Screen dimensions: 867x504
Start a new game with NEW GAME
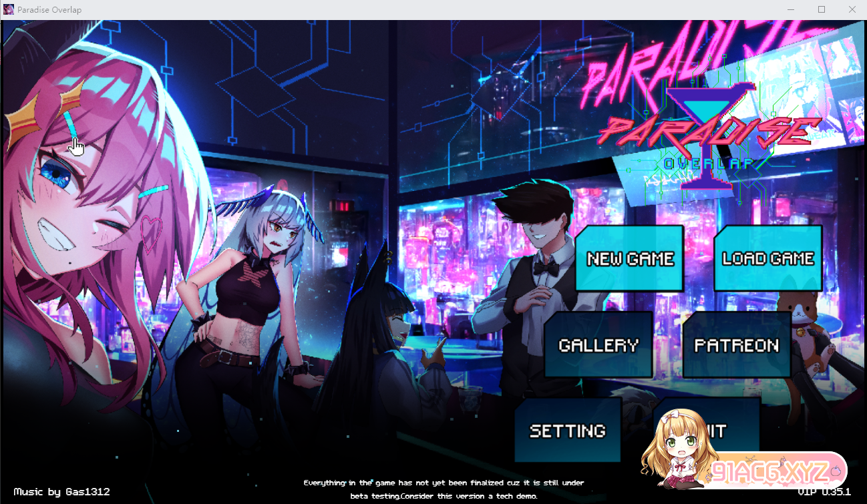pos(629,258)
